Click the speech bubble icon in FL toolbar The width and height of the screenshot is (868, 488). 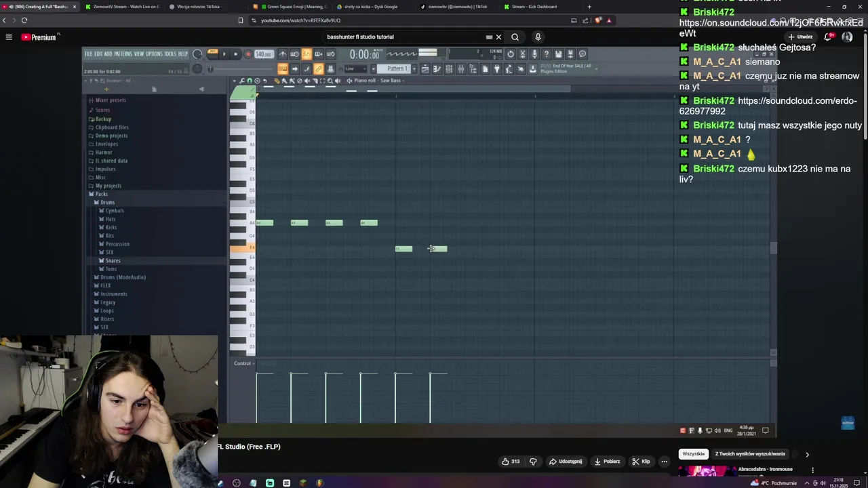583,54
